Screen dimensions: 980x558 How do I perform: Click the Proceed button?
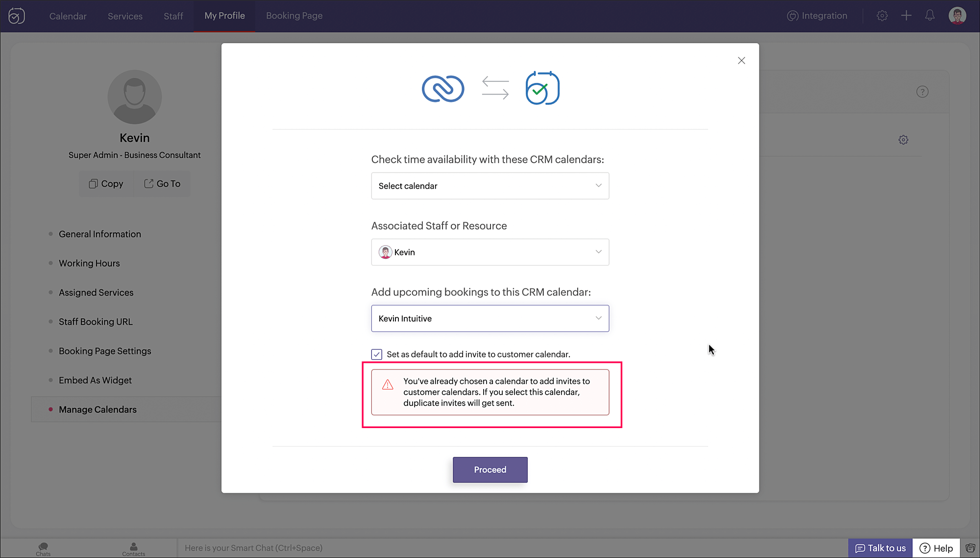490,470
